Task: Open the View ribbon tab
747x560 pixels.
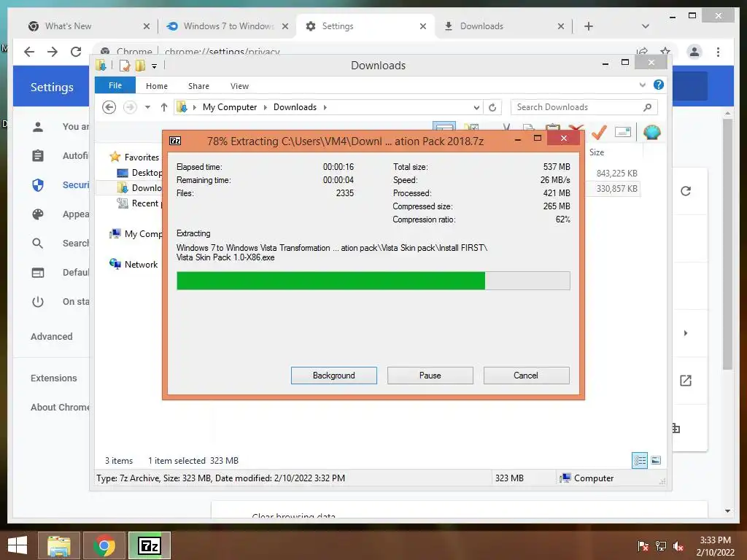Action: pos(239,86)
